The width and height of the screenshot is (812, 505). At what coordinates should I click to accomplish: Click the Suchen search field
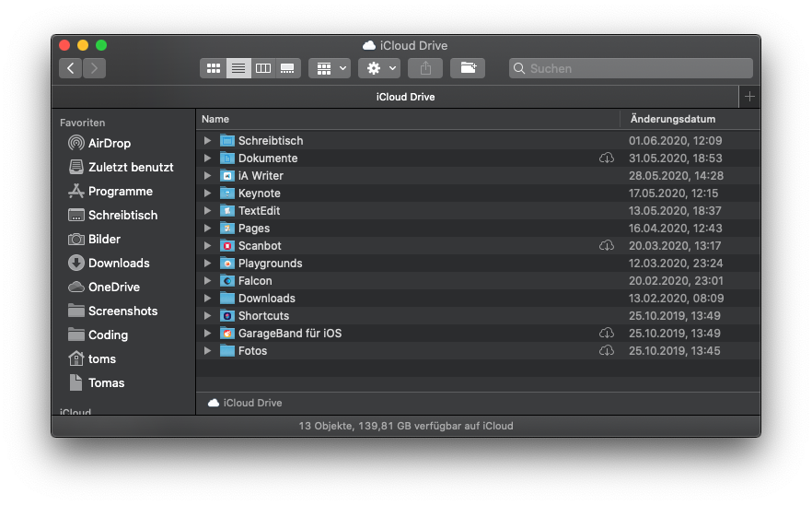(631, 68)
